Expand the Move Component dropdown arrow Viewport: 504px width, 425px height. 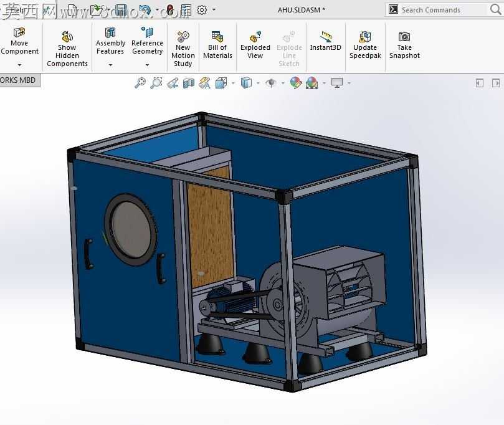19,65
